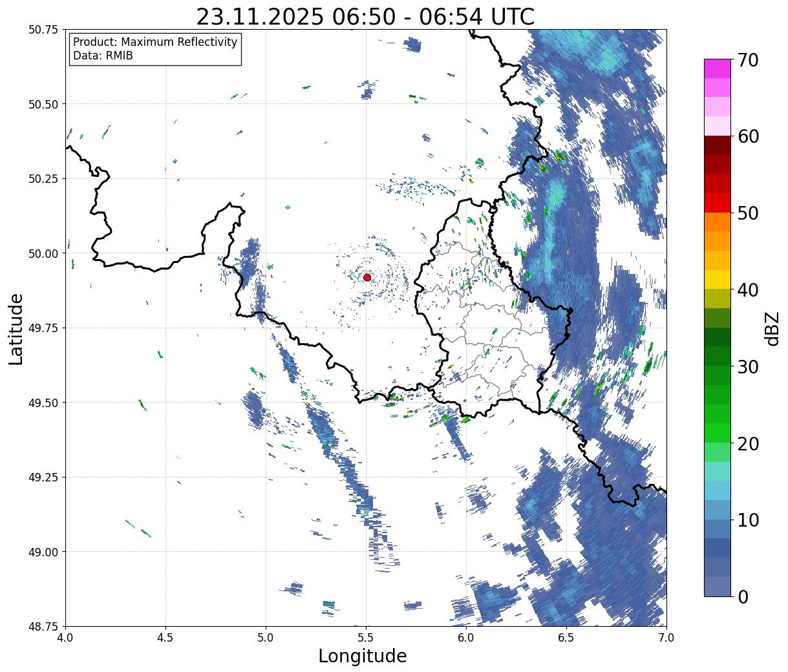Click the latitude tick label 50.25
This screenshot has height=672, width=788.
(43, 179)
